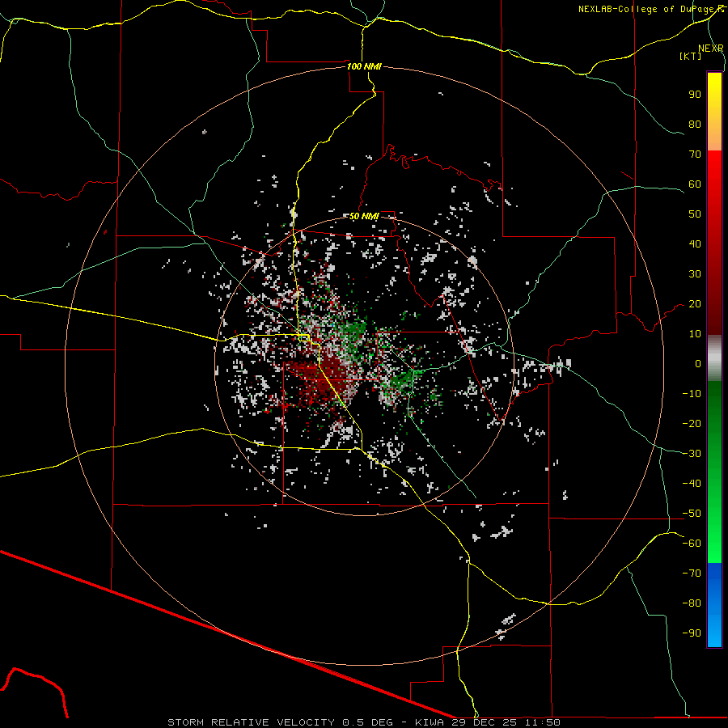The width and height of the screenshot is (728, 728).
Task: Select the 70 value on velocity scale
Action: pos(695,154)
